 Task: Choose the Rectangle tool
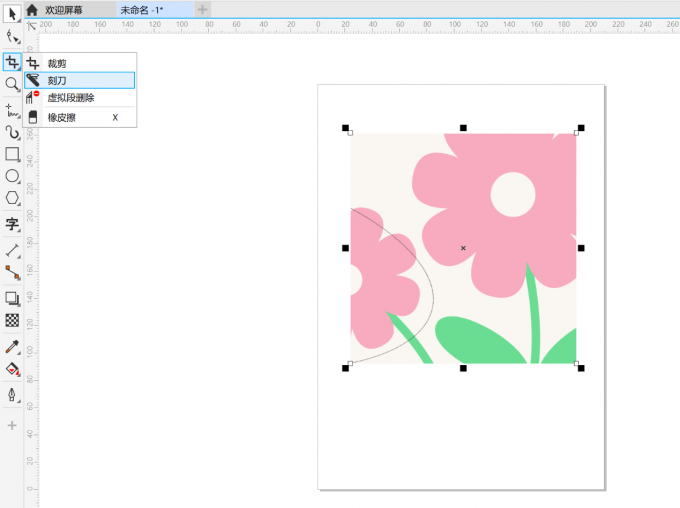click(12, 154)
